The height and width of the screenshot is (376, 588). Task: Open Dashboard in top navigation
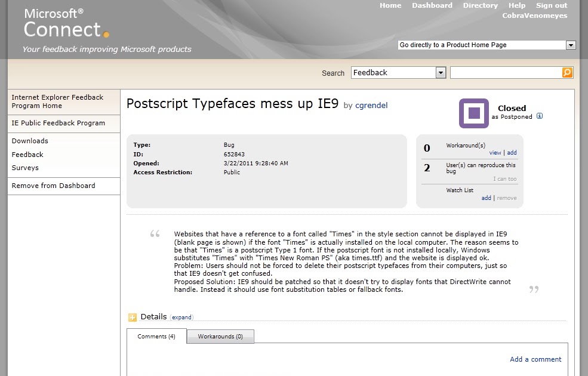[432, 5]
